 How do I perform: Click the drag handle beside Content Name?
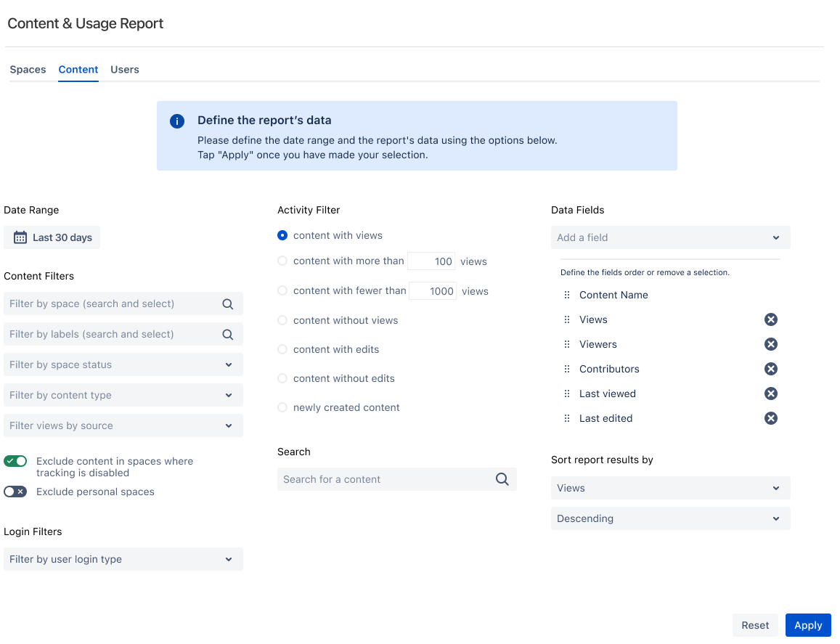point(567,295)
